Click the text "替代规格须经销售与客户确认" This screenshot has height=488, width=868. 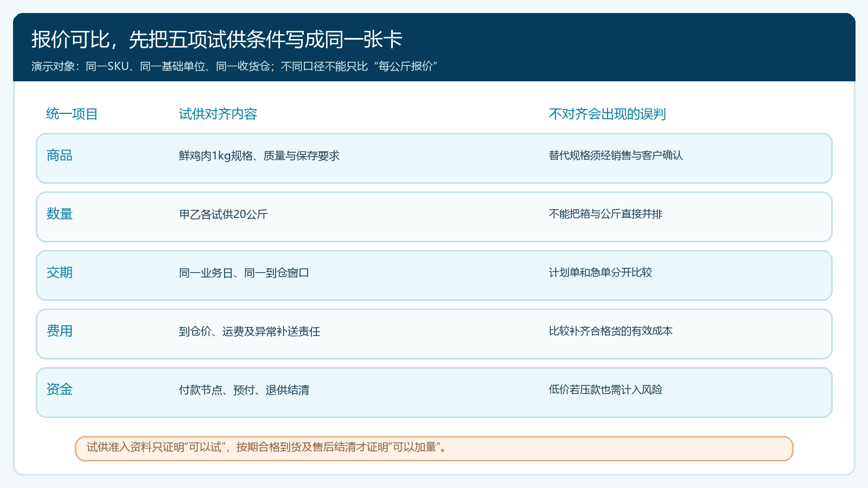[x=616, y=156]
